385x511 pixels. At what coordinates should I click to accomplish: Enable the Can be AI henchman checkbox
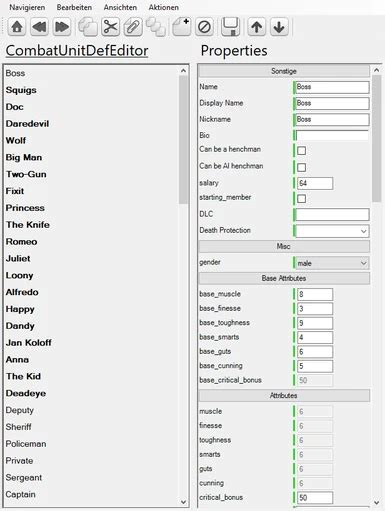(301, 167)
